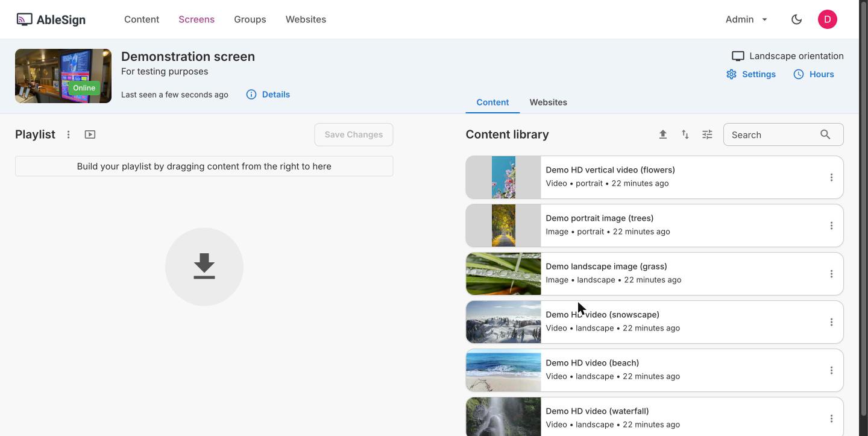
Task: Click the sort content library icon
Action: tap(685, 134)
